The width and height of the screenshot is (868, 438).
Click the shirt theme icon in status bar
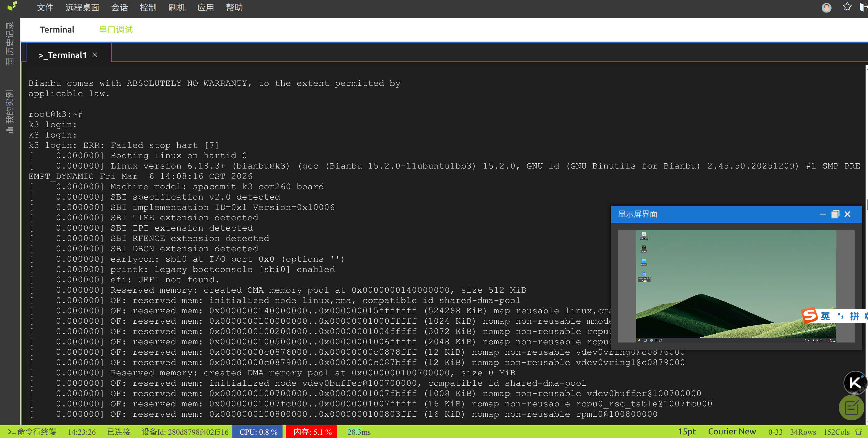(x=859, y=432)
